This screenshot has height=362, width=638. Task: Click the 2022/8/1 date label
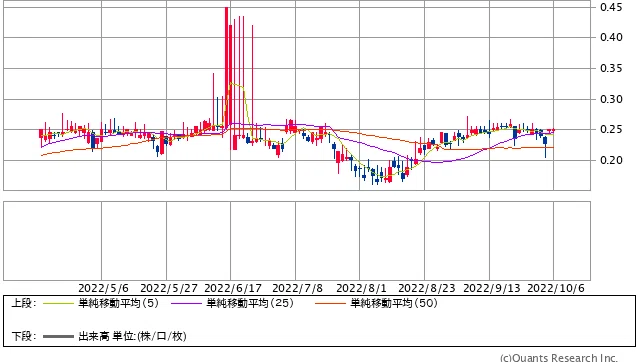click(361, 288)
